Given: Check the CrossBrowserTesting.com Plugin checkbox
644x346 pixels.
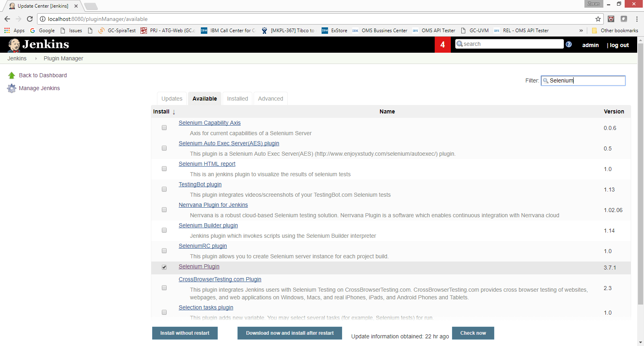Looking at the screenshot, I should tap(164, 288).
